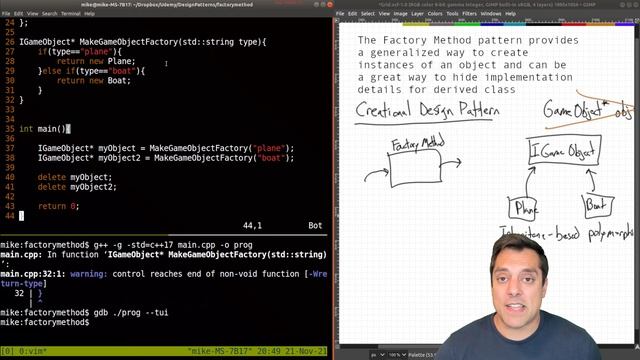Click the 'Boat' box on canvas
The width and height of the screenshot is (640, 360).
click(598, 206)
